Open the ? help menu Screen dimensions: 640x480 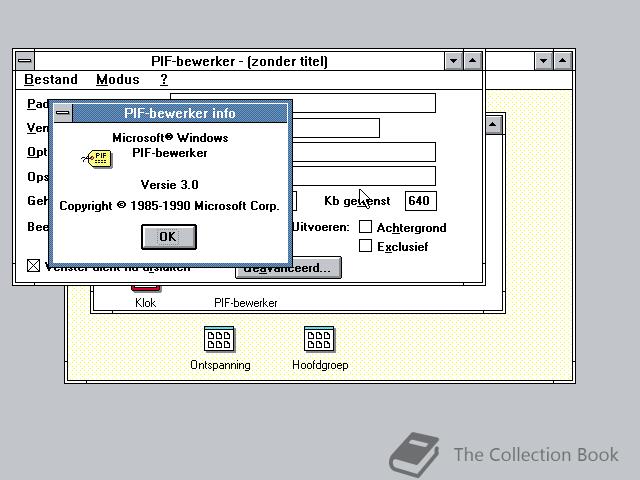click(164, 79)
